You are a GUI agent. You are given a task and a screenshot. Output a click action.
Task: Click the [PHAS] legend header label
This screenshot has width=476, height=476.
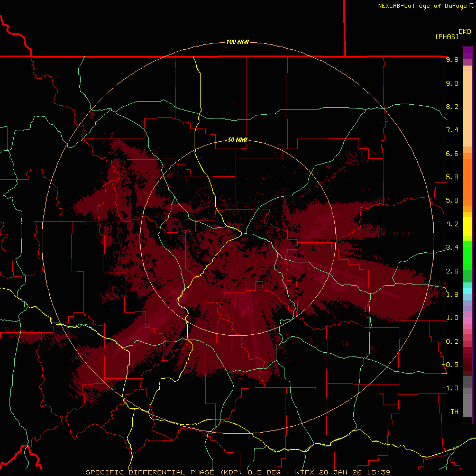[x=447, y=36]
